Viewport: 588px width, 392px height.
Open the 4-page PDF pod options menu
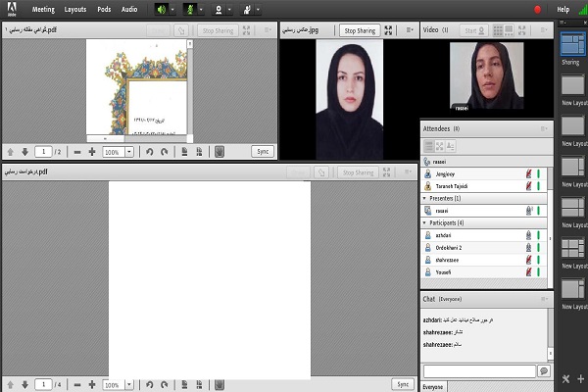point(408,171)
